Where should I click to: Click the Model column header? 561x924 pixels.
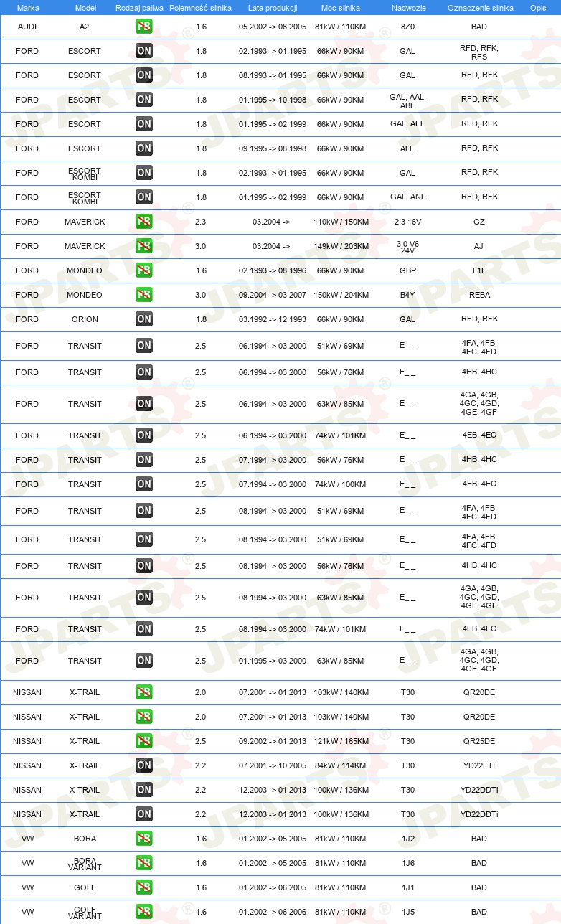(85, 8)
